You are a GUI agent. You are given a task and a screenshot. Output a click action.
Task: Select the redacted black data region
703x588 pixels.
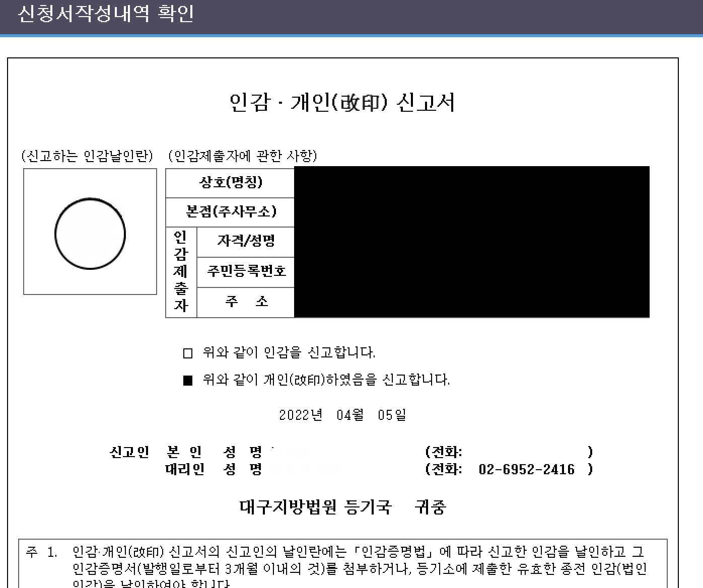[471, 242]
